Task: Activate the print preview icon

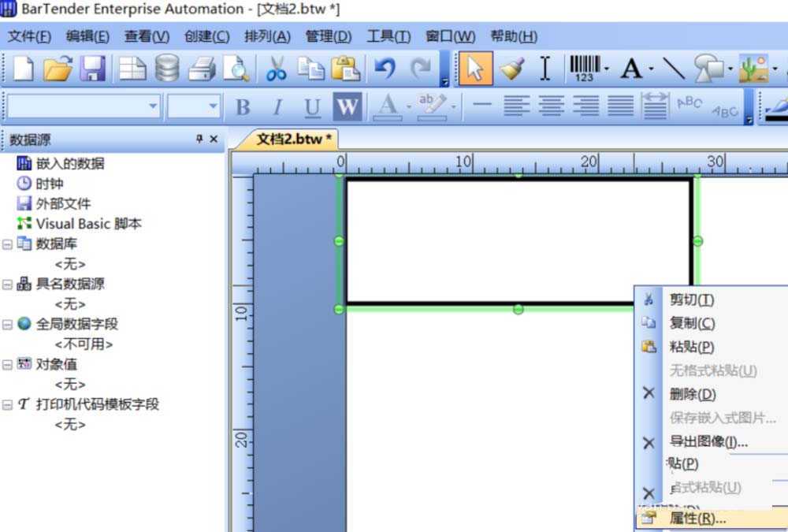Action: pyautogui.click(x=235, y=69)
